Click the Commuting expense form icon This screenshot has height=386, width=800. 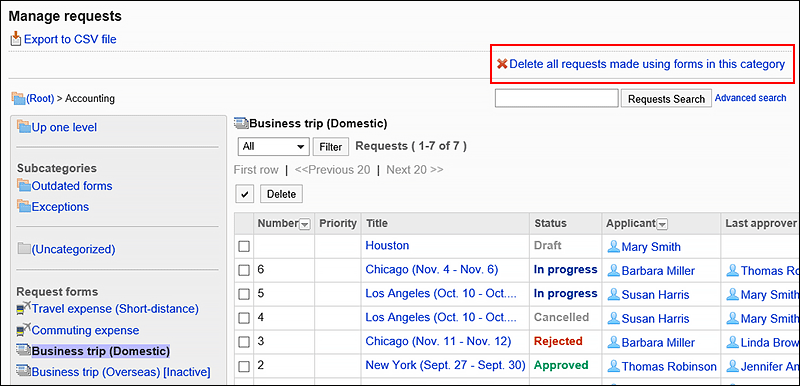23,329
